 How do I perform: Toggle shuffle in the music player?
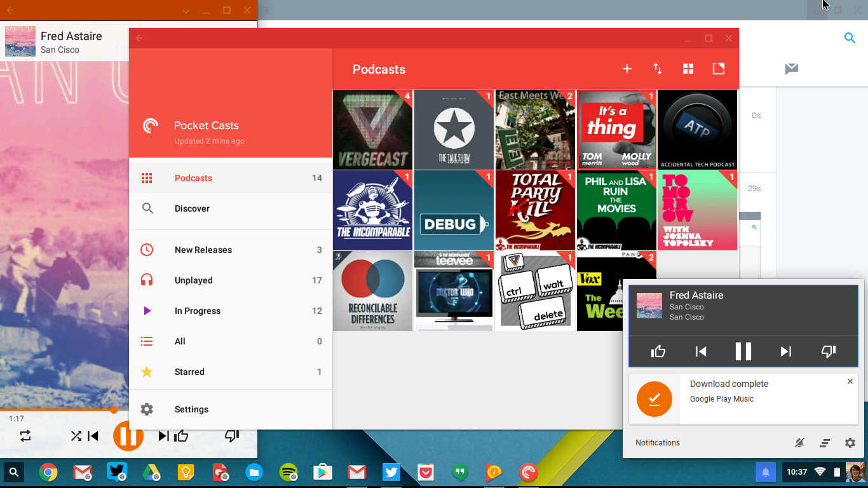point(76,436)
